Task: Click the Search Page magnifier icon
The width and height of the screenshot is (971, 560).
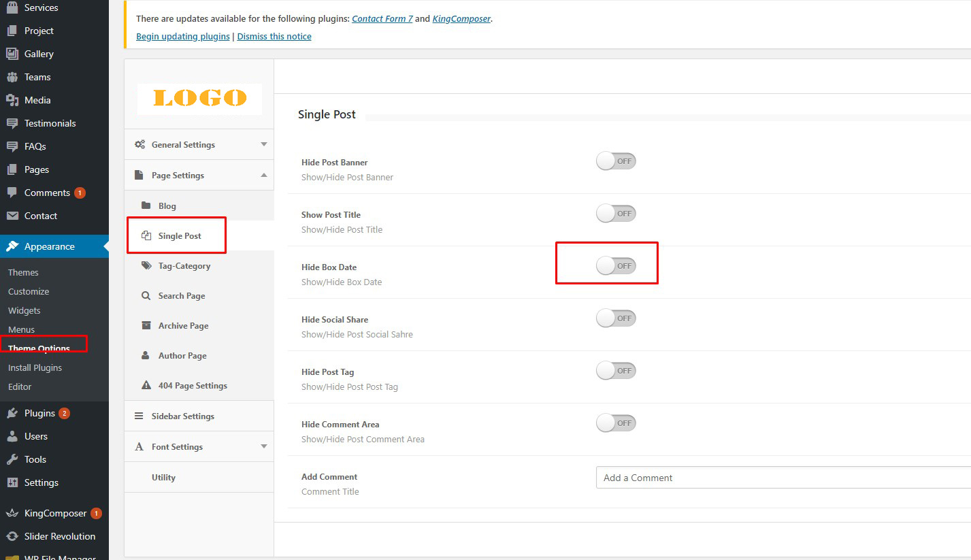Action: point(146,296)
